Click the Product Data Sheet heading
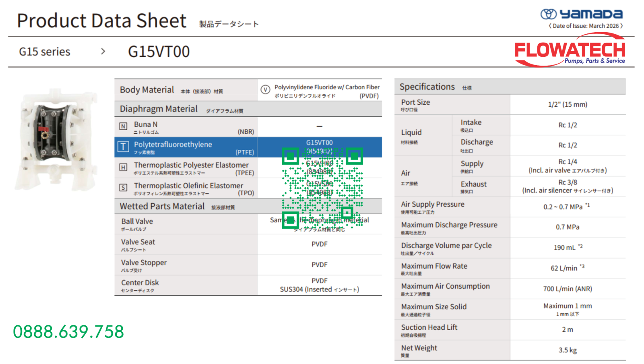This screenshot has height=364, width=644. (x=102, y=21)
